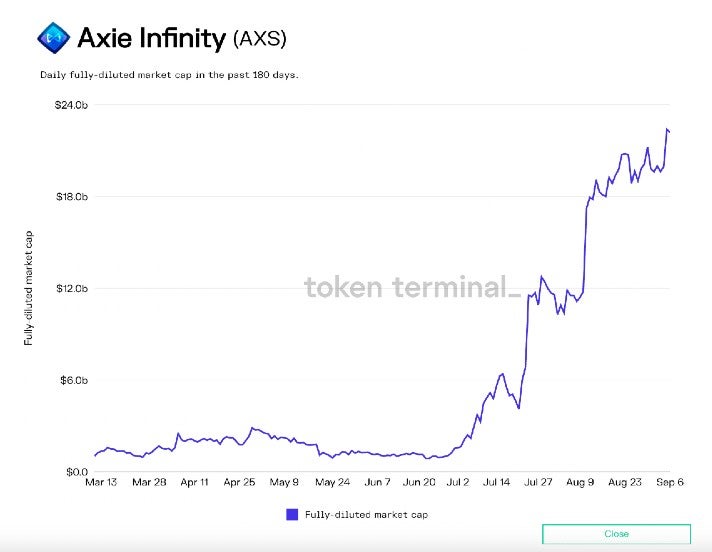
Task: Click the Axie Infinity logo icon
Action: click(51, 38)
